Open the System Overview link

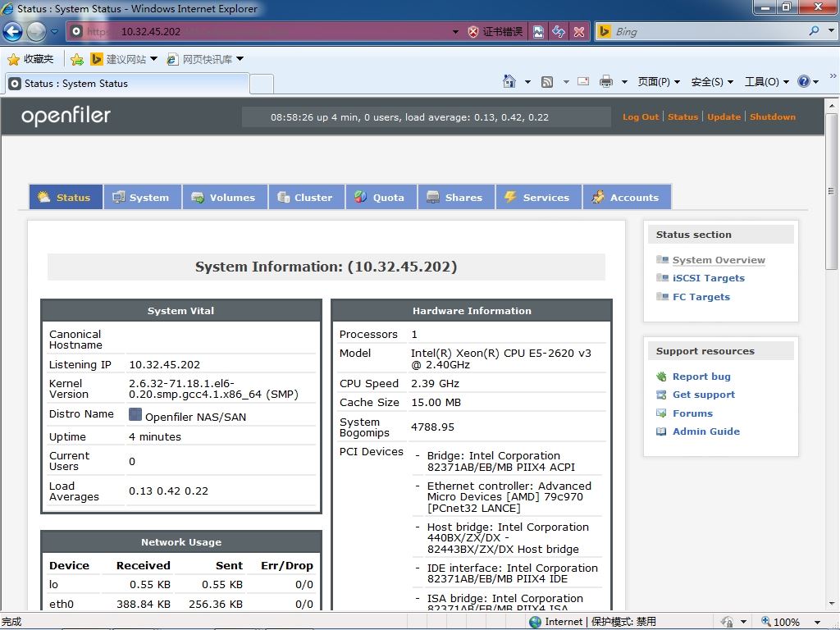pyautogui.click(x=719, y=260)
